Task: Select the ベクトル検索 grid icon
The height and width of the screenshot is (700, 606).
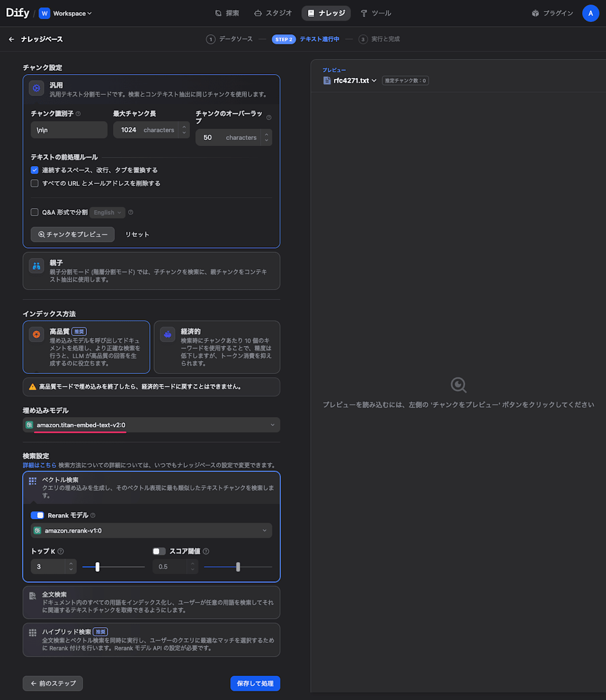Action: point(33,481)
